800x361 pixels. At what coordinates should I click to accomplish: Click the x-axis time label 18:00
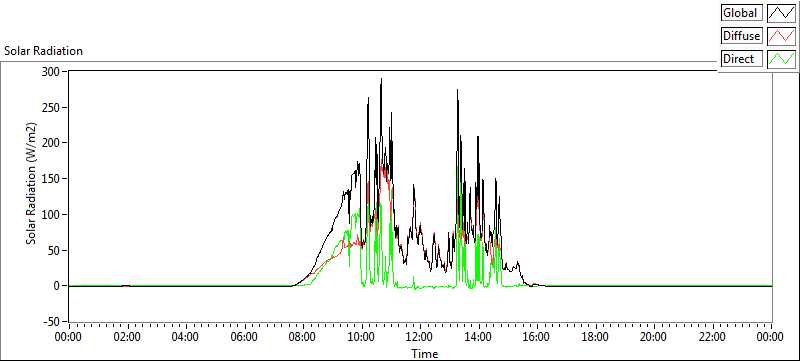[595, 337]
